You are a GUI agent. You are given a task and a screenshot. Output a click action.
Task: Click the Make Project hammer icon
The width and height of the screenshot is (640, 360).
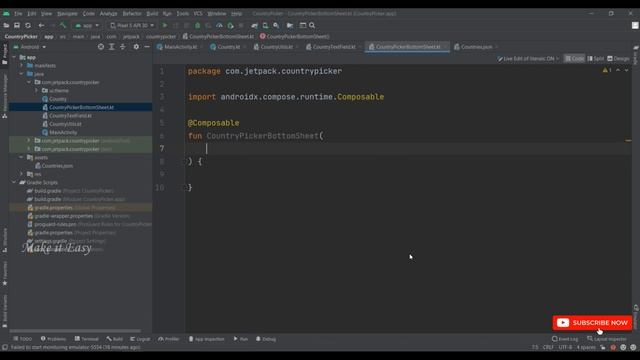click(63, 25)
